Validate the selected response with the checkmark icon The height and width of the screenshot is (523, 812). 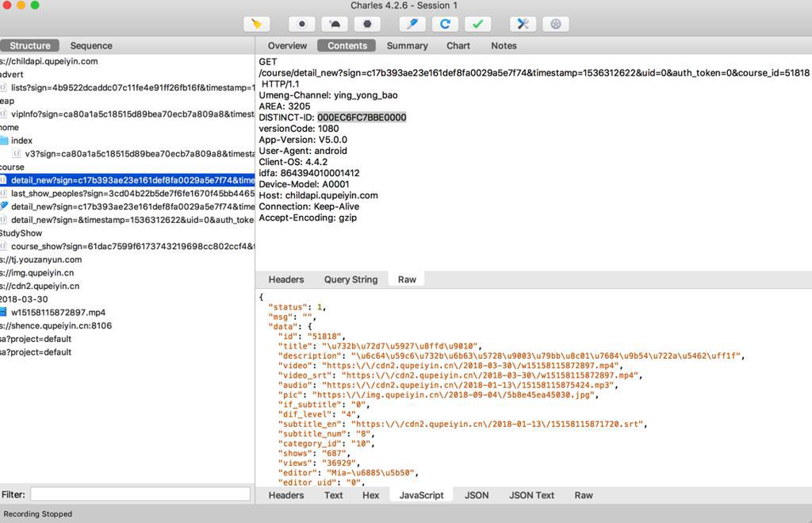pyautogui.click(x=477, y=24)
